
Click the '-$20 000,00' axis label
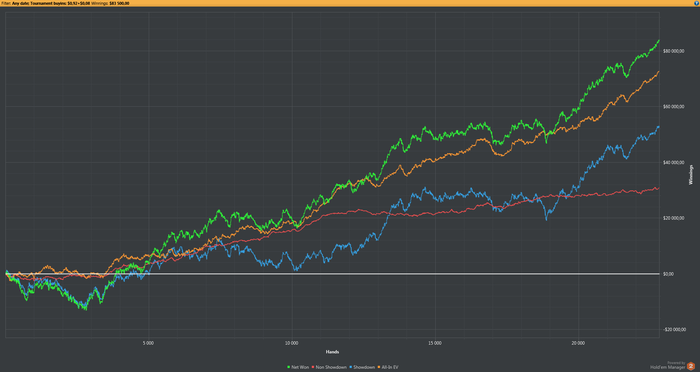point(674,330)
